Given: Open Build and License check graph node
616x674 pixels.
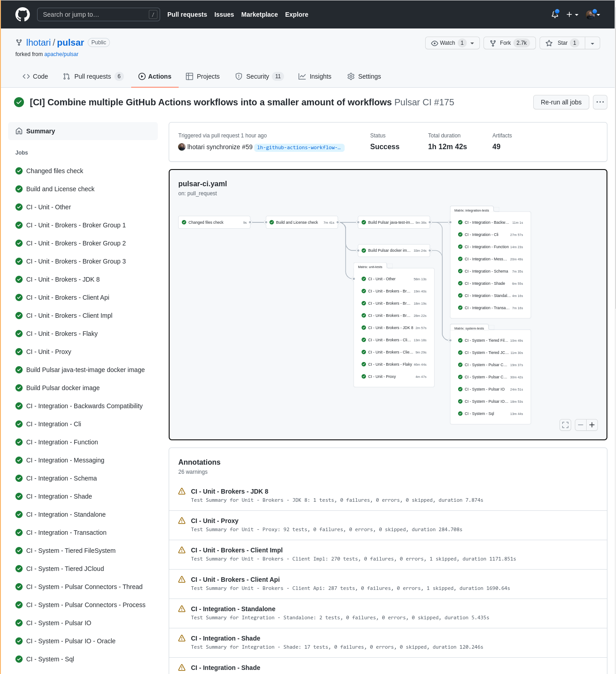Looking at the screenshot, I should click(x=302, y=222).
